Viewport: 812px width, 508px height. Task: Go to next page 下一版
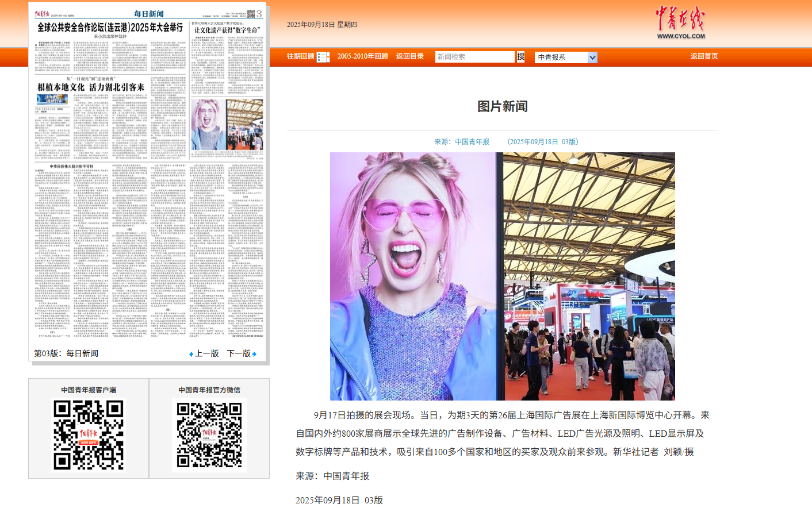point(239,353)
